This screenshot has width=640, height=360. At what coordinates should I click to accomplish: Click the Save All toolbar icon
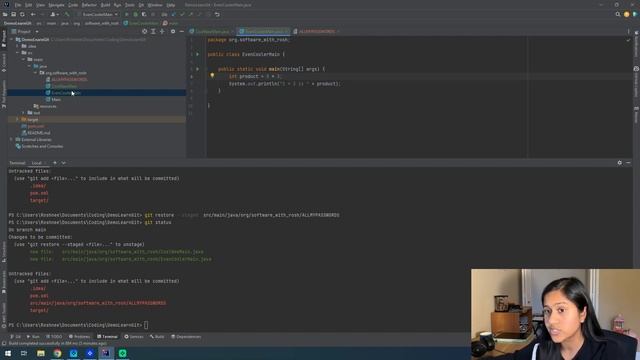tap(13, 14)
